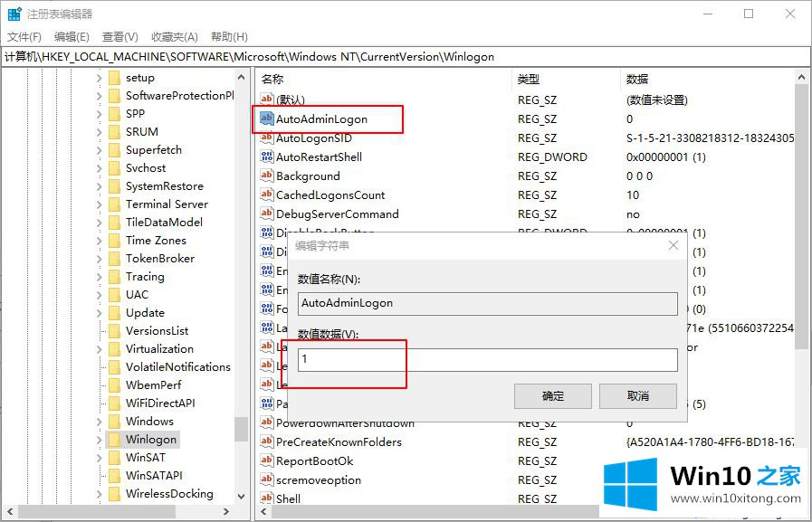Open the 收藏夹(A) menu
The height and width of the screenshot is (522, 812).
click(175, 37)
